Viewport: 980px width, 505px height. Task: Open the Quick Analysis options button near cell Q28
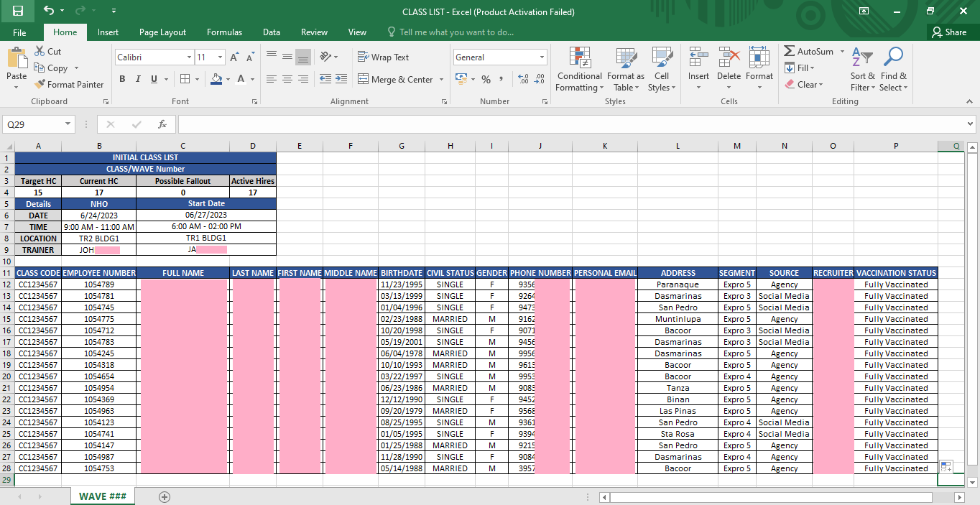946,466
